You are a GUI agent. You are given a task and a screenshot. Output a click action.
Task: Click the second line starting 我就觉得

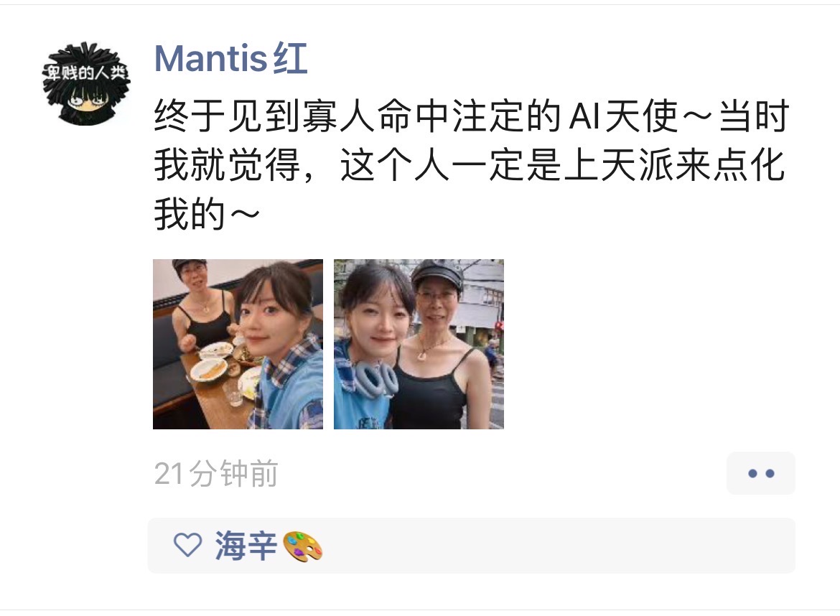(x=470, y=166)
